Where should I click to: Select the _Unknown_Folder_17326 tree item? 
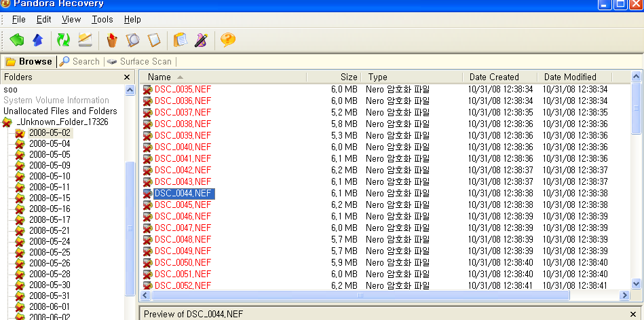coord(63,122)
